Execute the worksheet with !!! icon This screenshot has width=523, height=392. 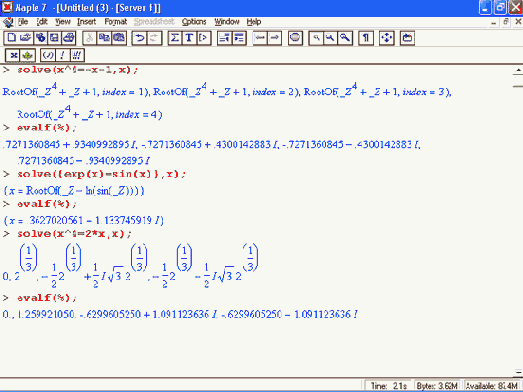coord(77,55)
